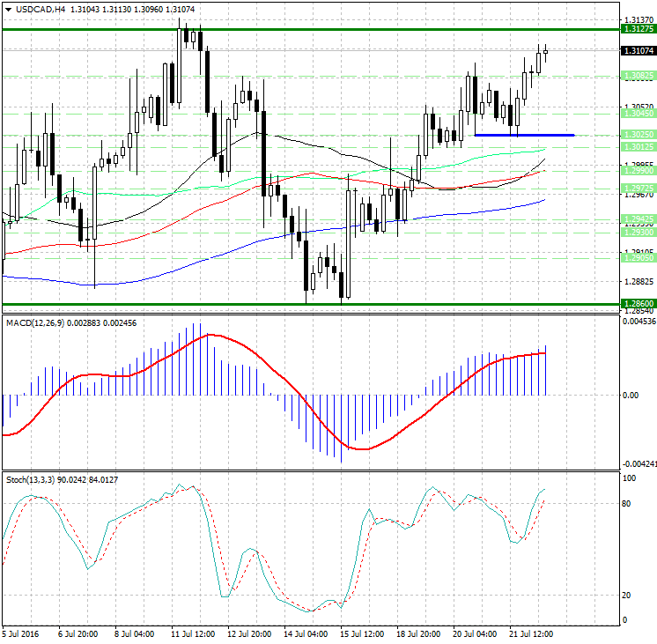
Task: Click the 21 Jul 12:00 time label
Action: [531, 634]
